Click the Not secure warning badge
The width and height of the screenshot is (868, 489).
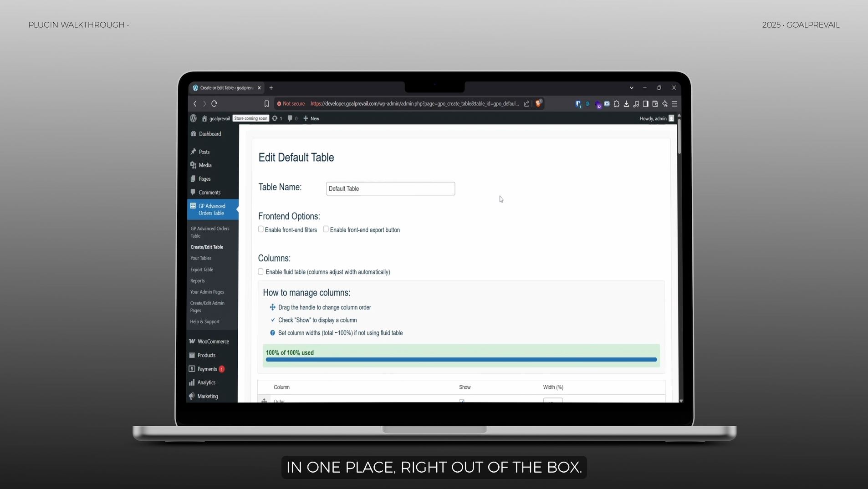point(291,104)
